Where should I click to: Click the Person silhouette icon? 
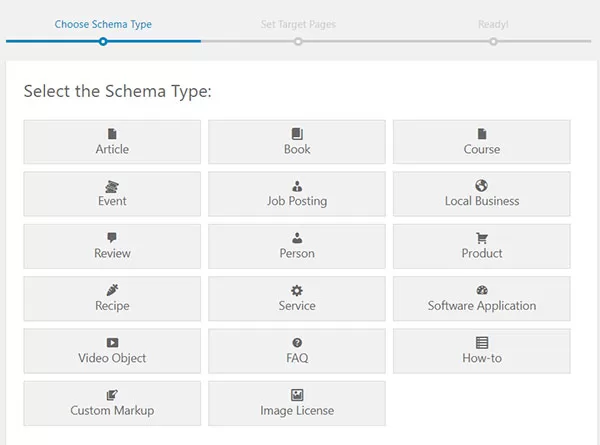297,238
